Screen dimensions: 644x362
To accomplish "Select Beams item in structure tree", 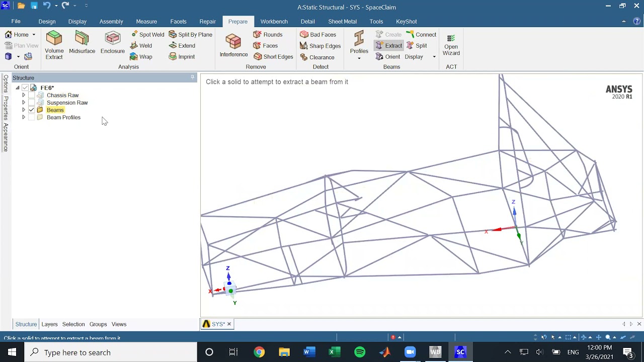I will (55, 110).
